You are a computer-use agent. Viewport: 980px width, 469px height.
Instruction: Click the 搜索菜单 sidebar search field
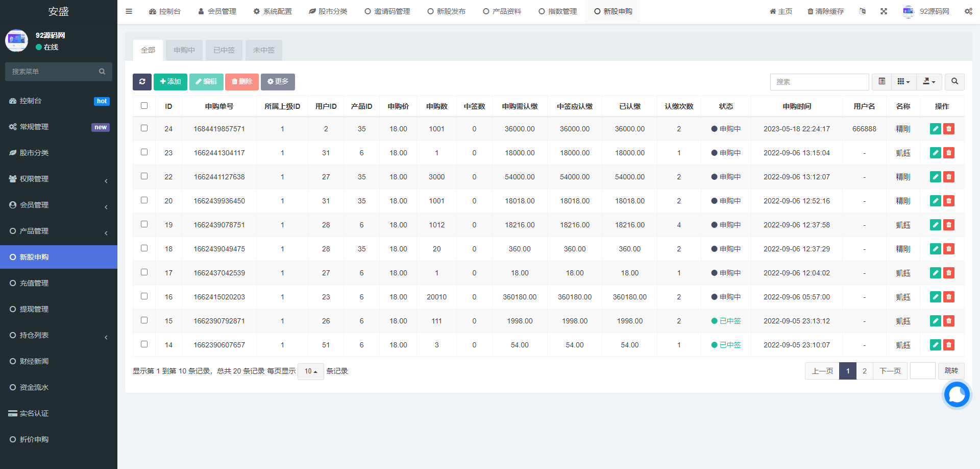(x=54, y=72)
